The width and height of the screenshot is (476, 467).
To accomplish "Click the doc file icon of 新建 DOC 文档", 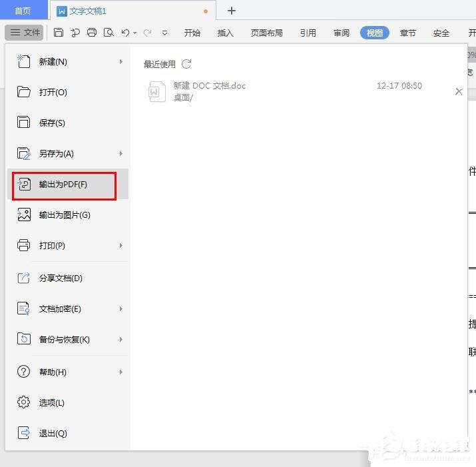I will pyautogui.click(x=156, y=91).
